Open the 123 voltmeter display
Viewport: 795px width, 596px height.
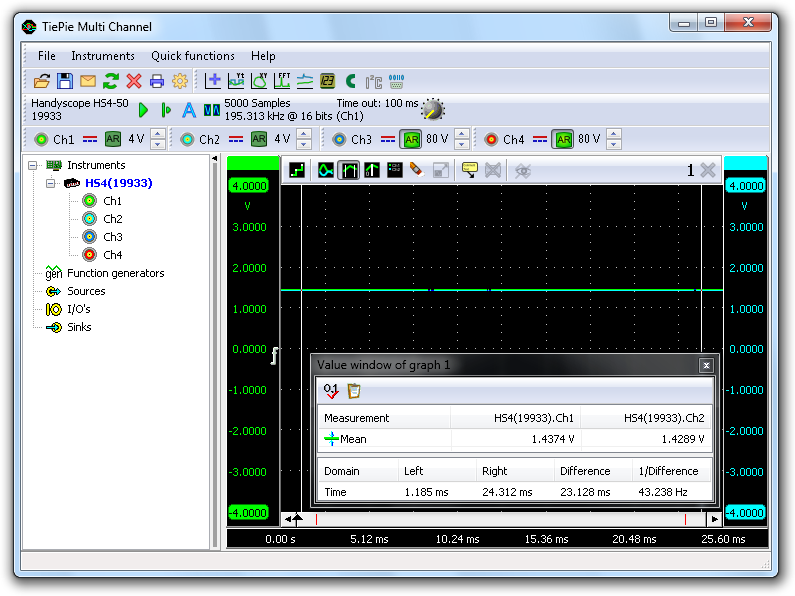click(328, 81)
